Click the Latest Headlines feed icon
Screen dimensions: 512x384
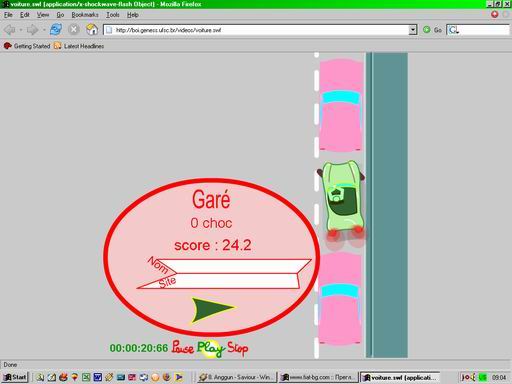(x=57, y=46)
